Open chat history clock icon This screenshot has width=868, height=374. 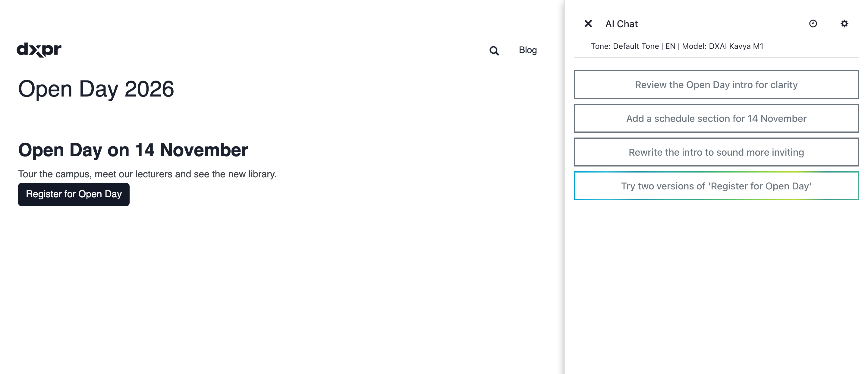tap(813, 24)
